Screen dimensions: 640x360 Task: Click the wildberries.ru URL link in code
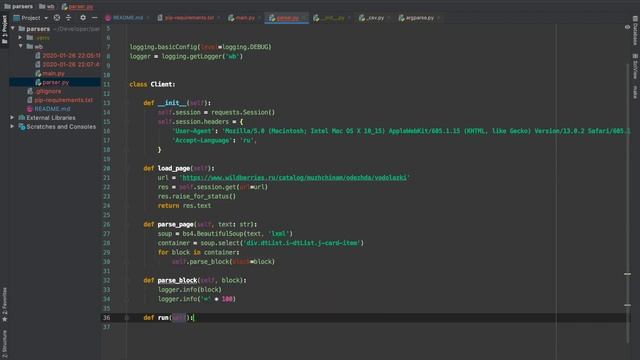click(294, 178)
